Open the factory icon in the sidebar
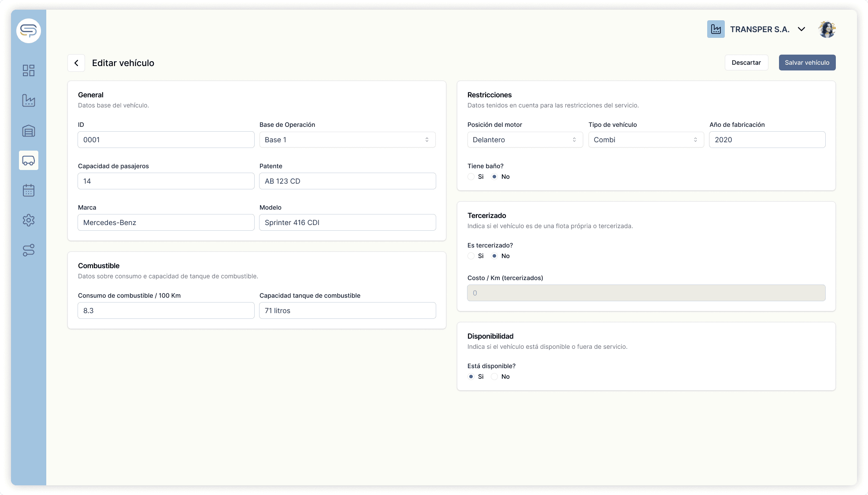 coord(29,100)
